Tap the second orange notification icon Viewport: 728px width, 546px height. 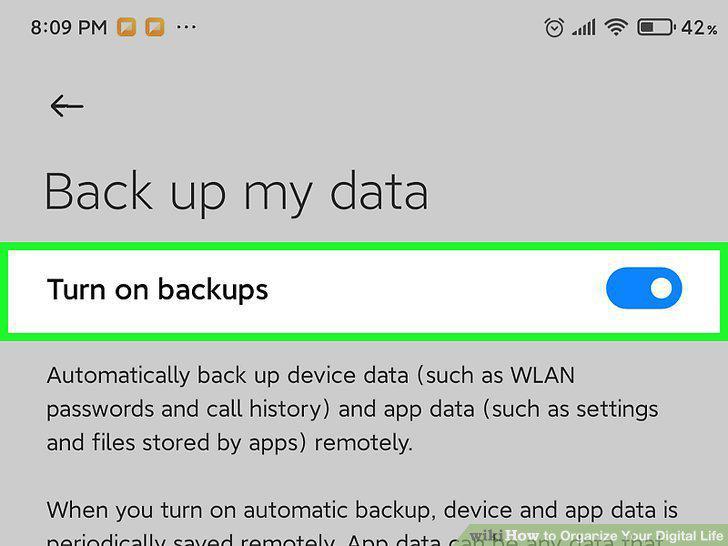pos(155,27)
